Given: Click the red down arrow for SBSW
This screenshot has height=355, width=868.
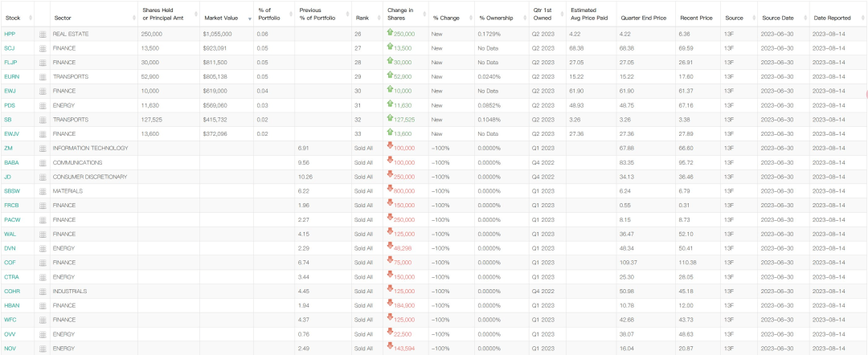Looking at the screenshot, I should (x=390, y=190).
